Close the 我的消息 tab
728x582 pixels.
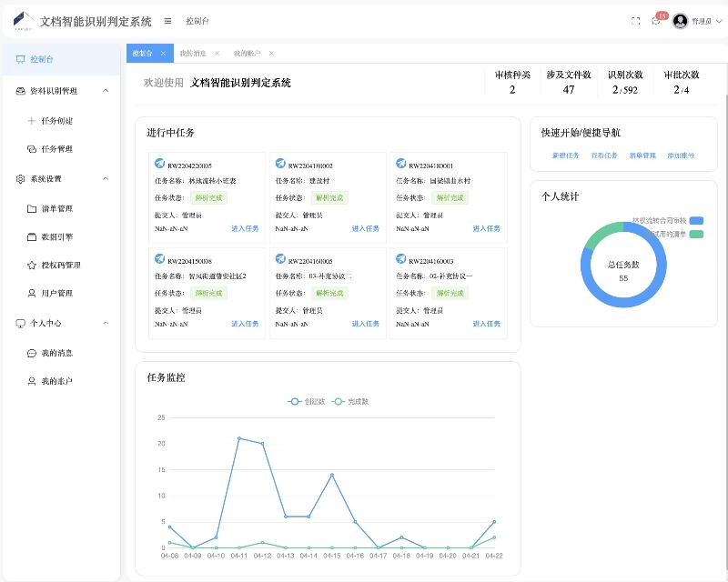coord(217,54)
